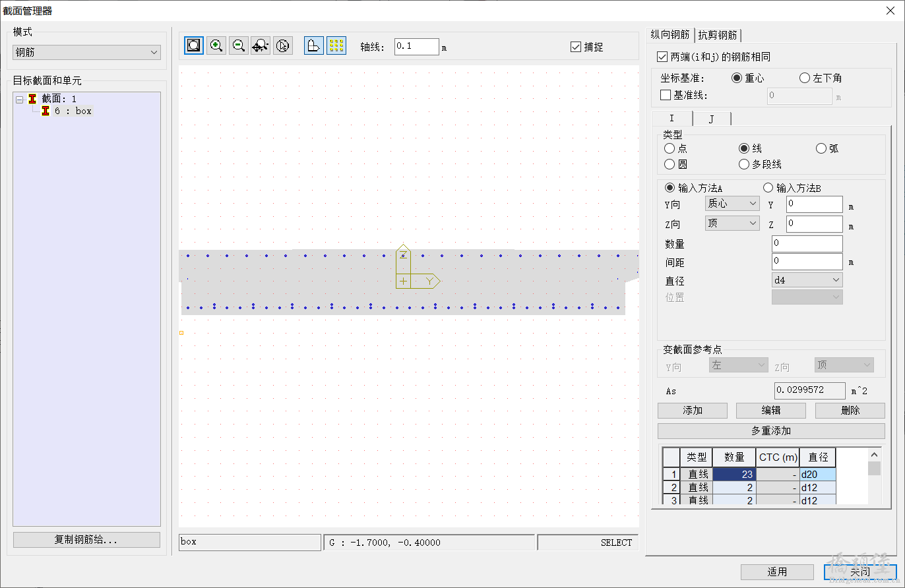This screenshot has height=588, width=905.
Task: Choose 圆 rebar type radio
Action: pyautogui.click(x=670, y=164)
